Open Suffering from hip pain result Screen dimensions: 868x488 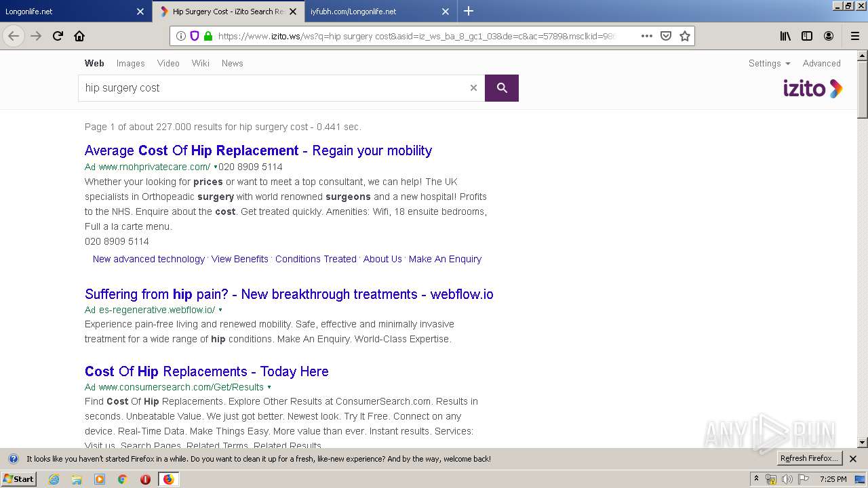click(289, 294)
